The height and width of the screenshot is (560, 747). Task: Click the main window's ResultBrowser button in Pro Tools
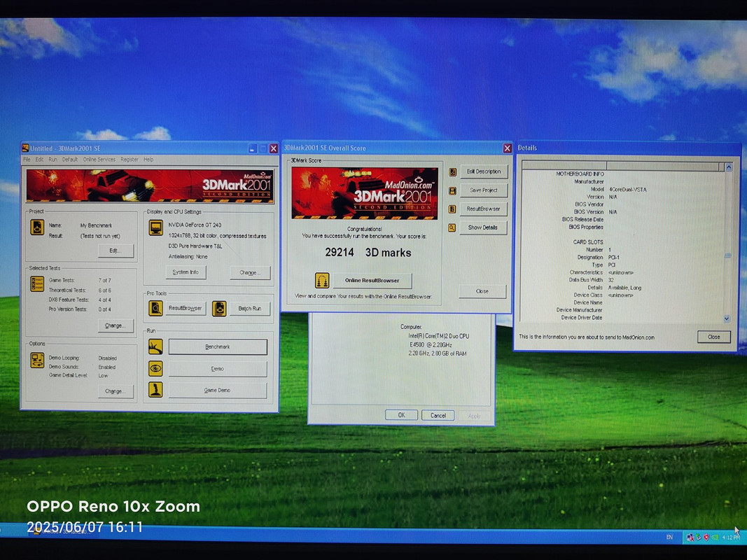[186, 308]
